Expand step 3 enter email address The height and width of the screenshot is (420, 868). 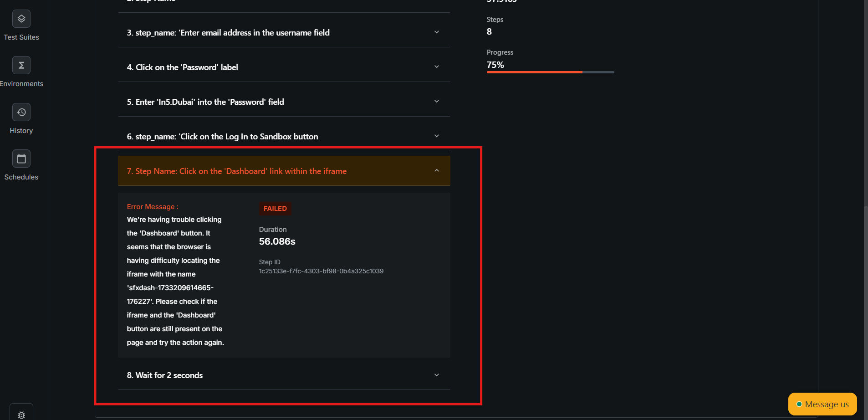pos(436,32)
